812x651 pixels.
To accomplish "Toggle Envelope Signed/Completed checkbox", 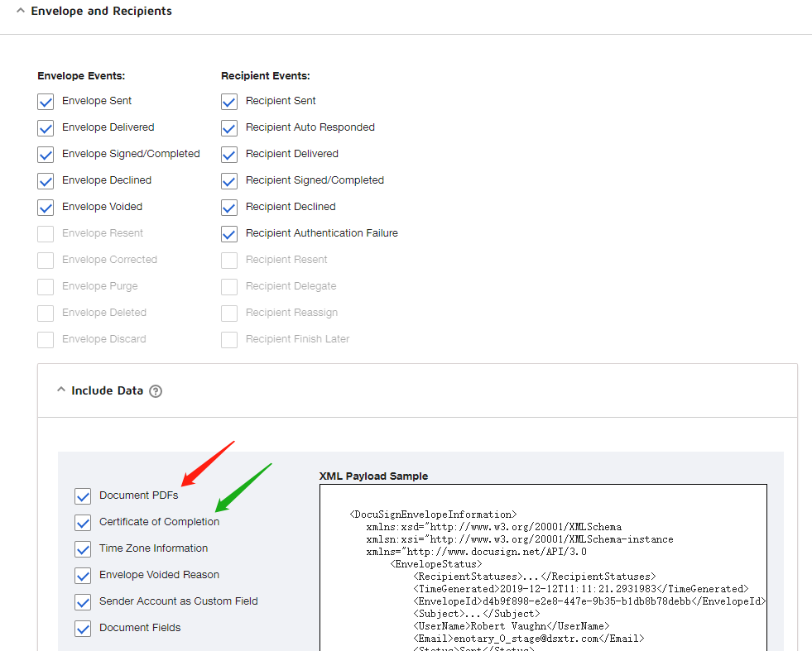I will tap(46, 155).
